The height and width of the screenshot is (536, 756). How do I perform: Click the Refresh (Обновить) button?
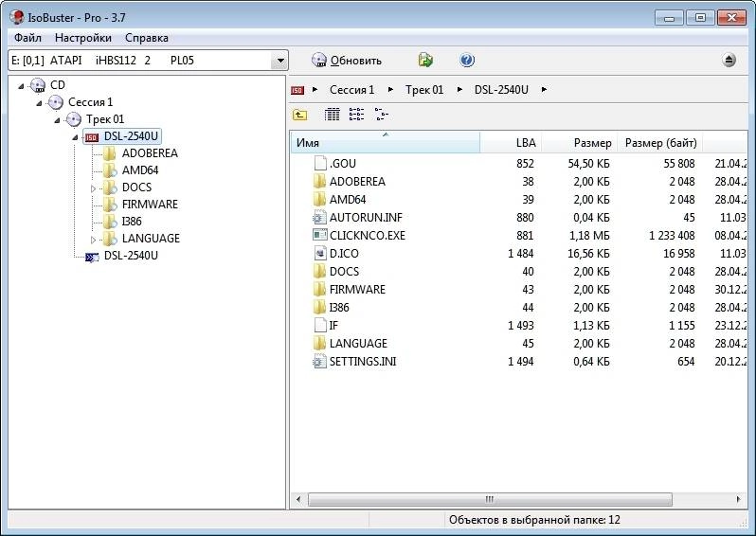347,61
